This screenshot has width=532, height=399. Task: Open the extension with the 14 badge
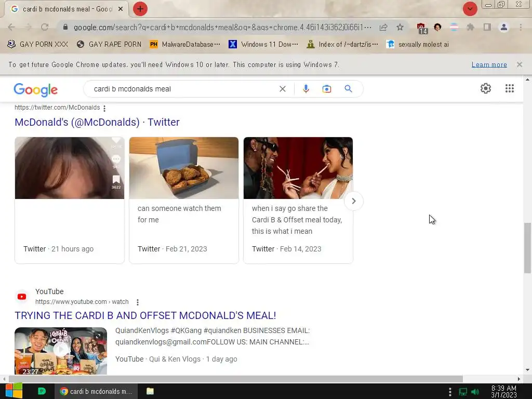pos(421,28)
